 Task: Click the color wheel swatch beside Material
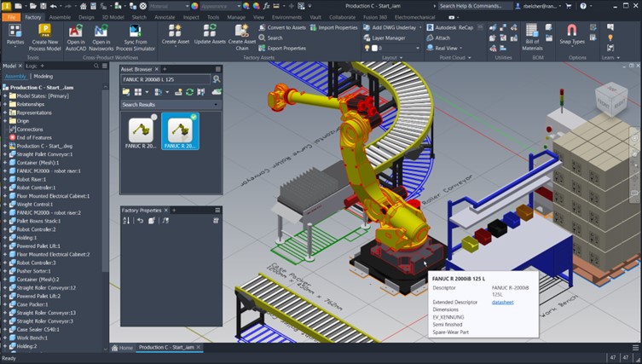(195, 6)
